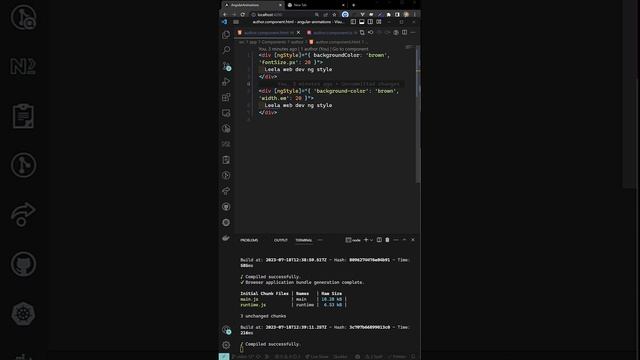
Task: Switch to the OUTPUT panel tab
Action: tap(280, 240)
